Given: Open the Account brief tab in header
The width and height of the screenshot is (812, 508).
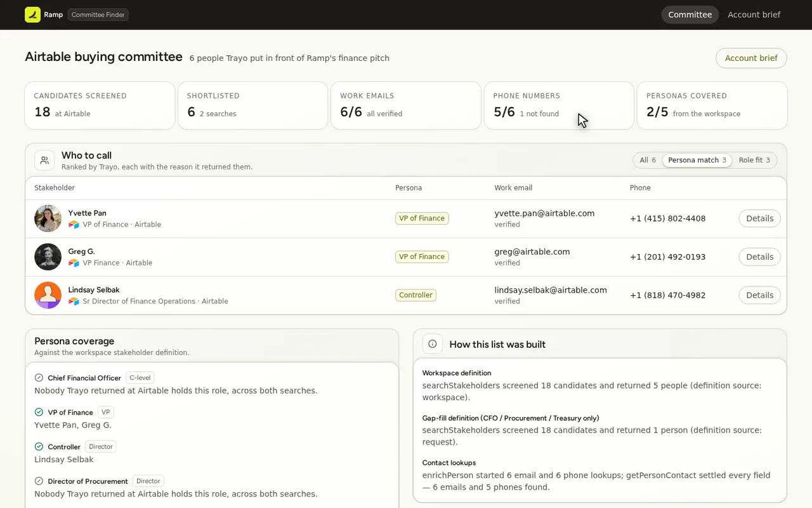Looking at the screenshot, I should (754, 15).
